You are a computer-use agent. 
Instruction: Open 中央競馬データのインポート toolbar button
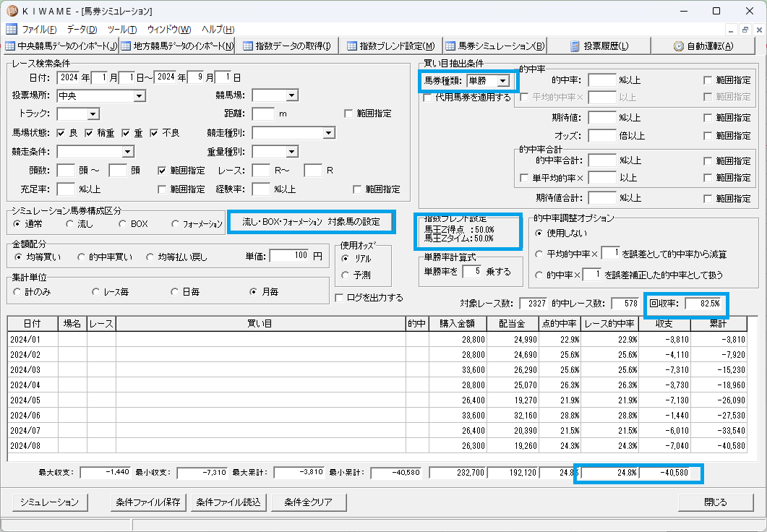coord(61,46)
